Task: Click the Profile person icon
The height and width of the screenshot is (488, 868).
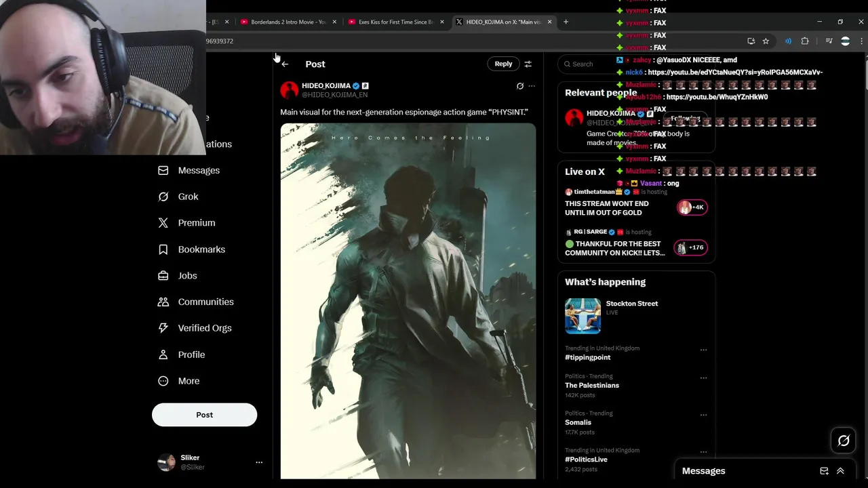Action: click(163, 354)
